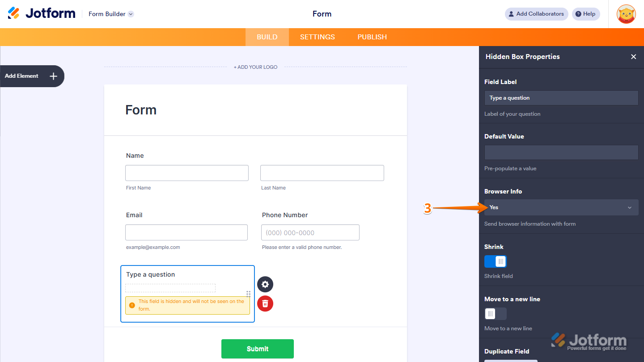The image size is (644, 362).
Task: Disable the Shrink toggle
Action: tap(496, 261)
